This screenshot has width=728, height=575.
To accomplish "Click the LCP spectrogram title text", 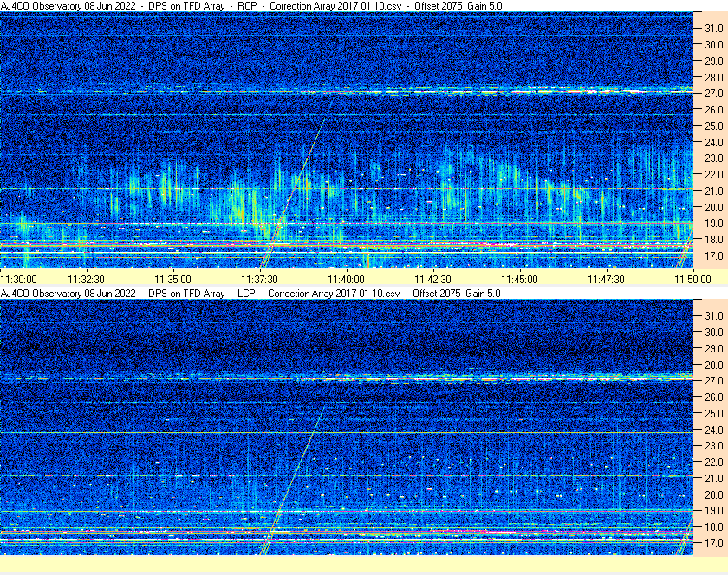I will point(251,294).
